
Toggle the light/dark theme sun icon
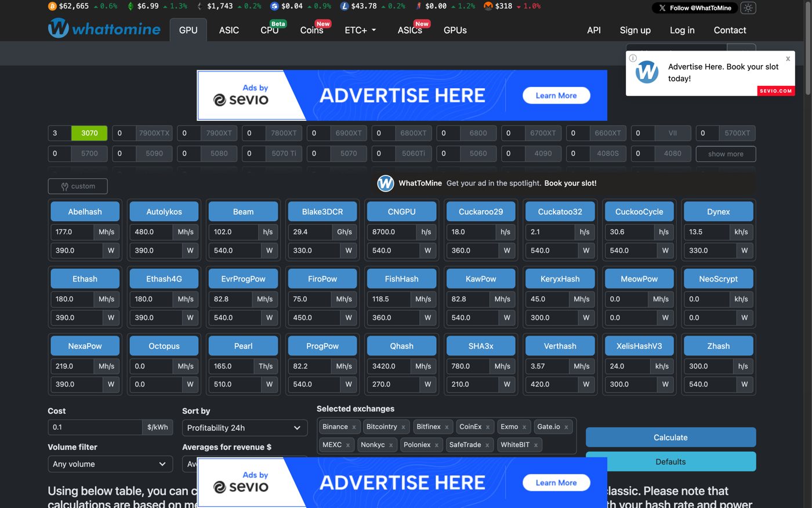coord(748,8)
